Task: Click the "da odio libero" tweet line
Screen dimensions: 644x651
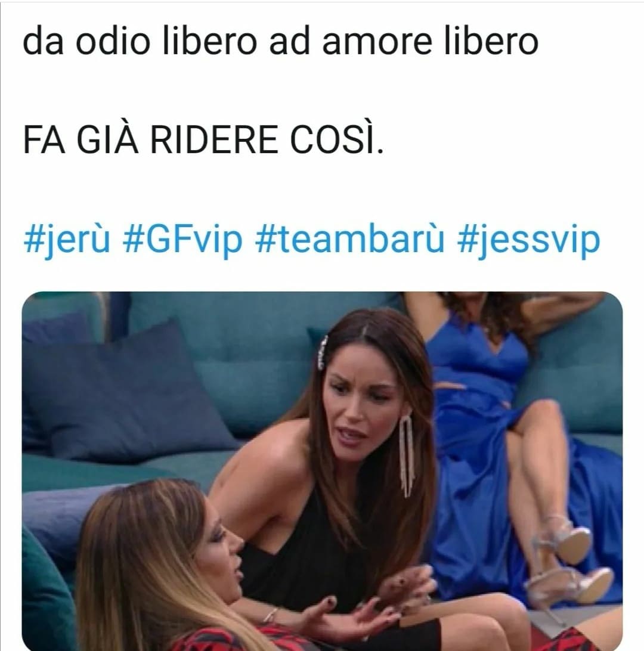Action: pyautogui.click(x=280, y=42)
